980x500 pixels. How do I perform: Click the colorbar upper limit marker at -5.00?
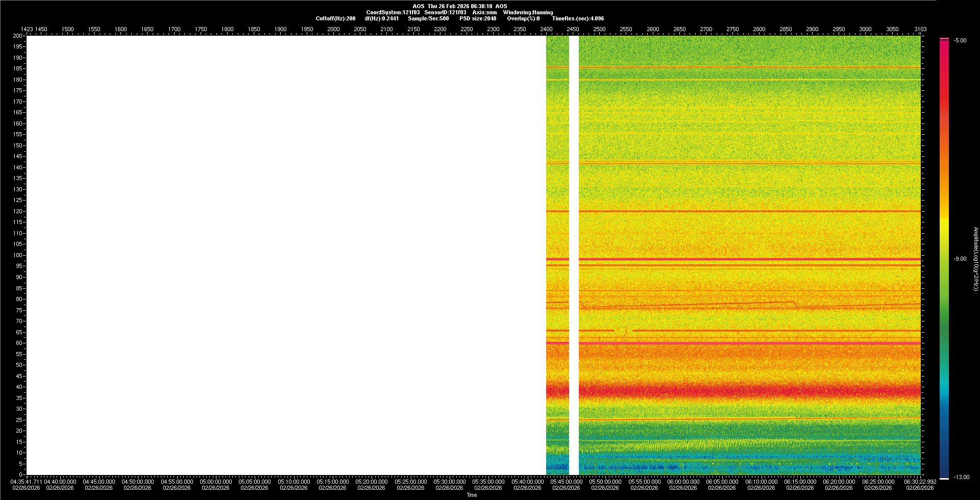tap(944, 39)
